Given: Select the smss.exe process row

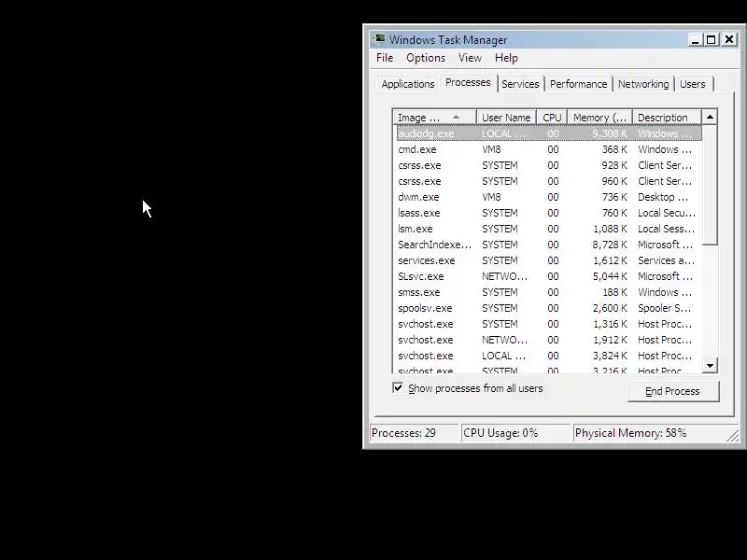Looking at the screenshot, I should click(549, 292).
